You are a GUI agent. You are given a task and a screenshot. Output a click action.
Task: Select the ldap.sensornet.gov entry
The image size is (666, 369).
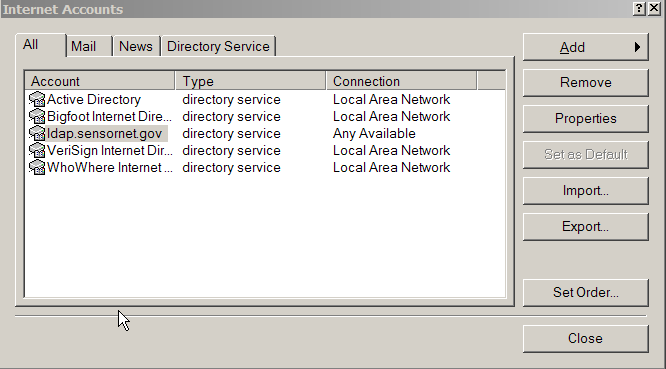104,133
